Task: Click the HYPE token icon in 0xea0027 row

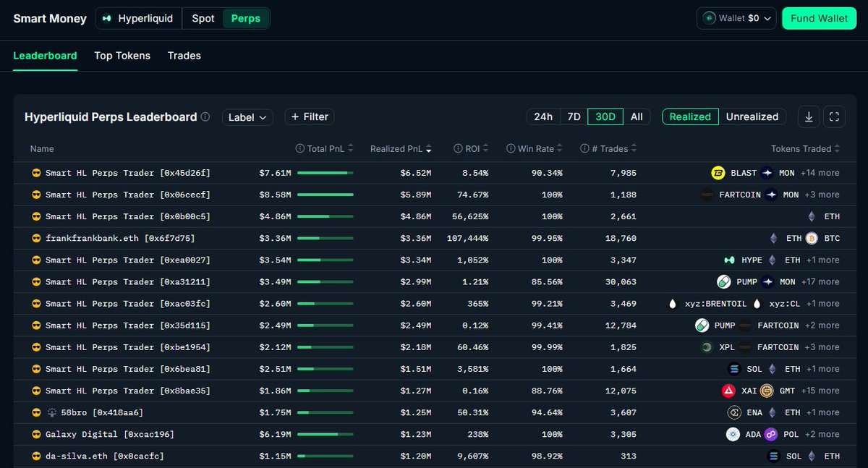Action: click(730, 260)
